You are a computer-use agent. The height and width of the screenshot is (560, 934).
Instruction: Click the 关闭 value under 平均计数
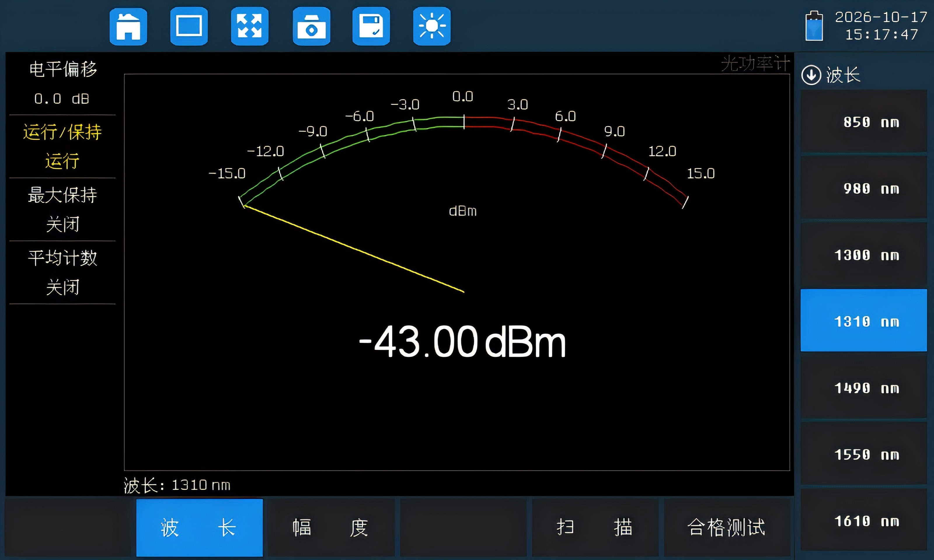point(62,287)
